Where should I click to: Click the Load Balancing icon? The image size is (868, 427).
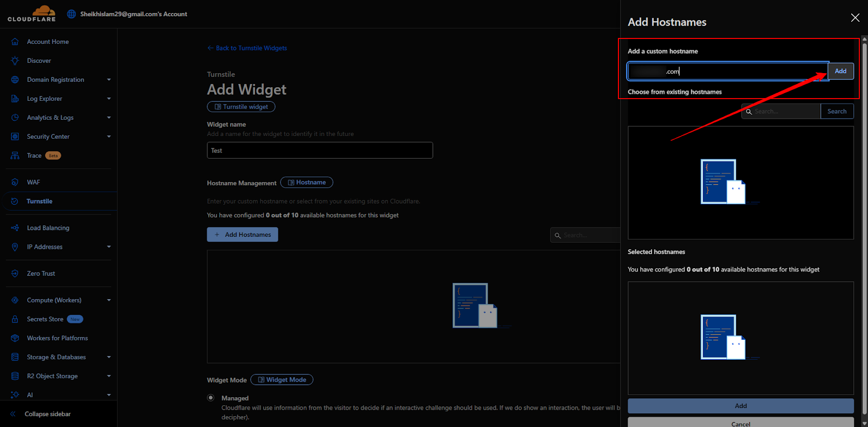[x=15, y=228]
